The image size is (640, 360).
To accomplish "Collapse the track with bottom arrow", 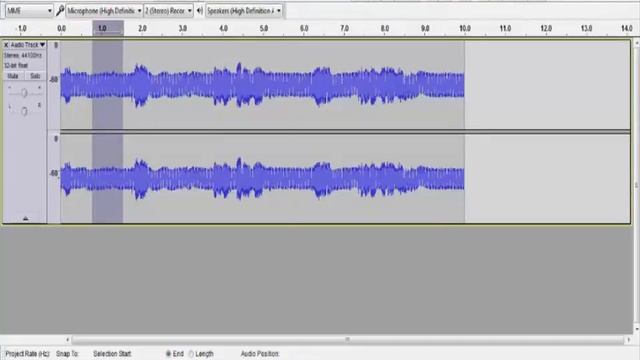I will [25, 218].
